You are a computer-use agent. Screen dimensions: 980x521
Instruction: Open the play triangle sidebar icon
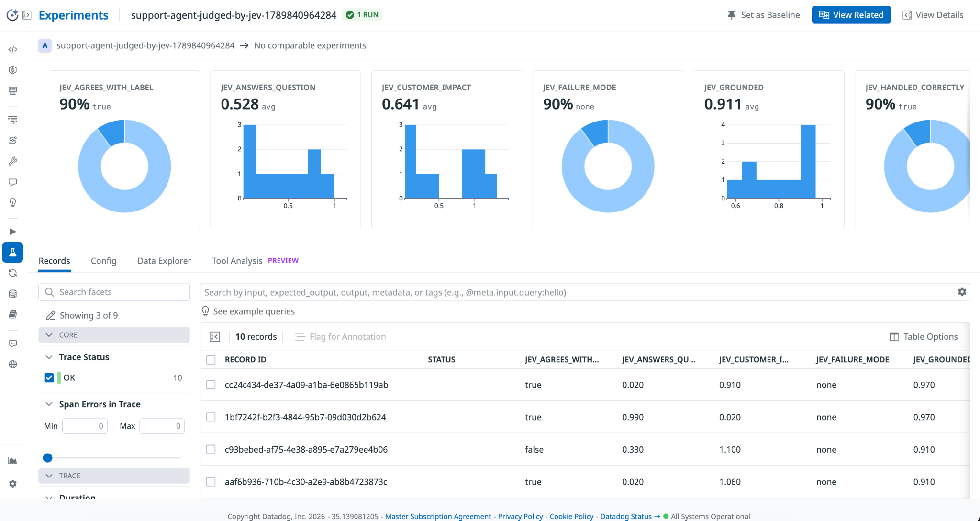[13, 232]
